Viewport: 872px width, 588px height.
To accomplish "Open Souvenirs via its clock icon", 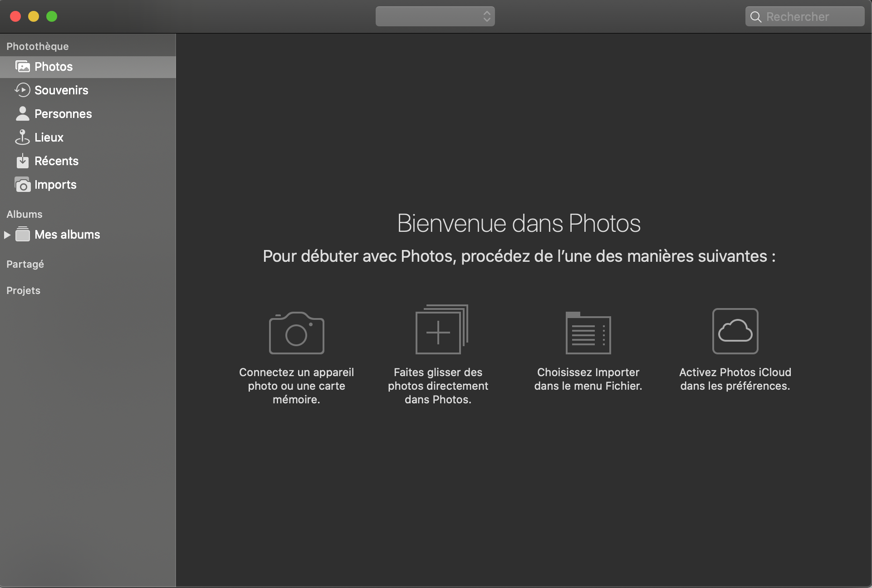I will coord(22,90).
